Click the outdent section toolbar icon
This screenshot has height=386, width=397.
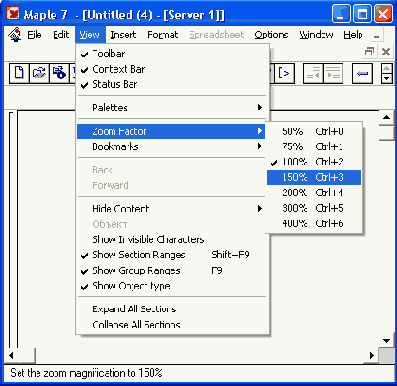(x=313, y=73)
